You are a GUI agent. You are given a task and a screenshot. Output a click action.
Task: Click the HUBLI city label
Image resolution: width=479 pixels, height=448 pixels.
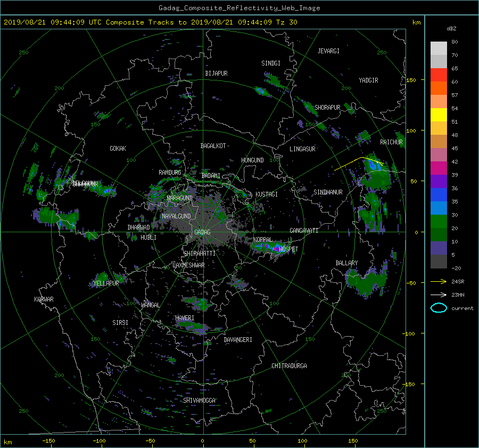pyautogui.click(x=148, y=238)
